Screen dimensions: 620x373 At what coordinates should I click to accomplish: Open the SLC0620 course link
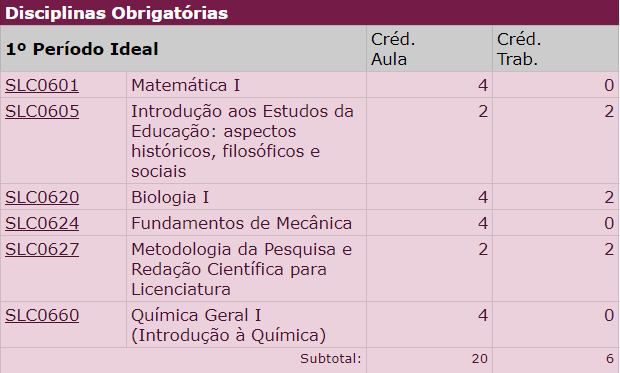point(42,197)
